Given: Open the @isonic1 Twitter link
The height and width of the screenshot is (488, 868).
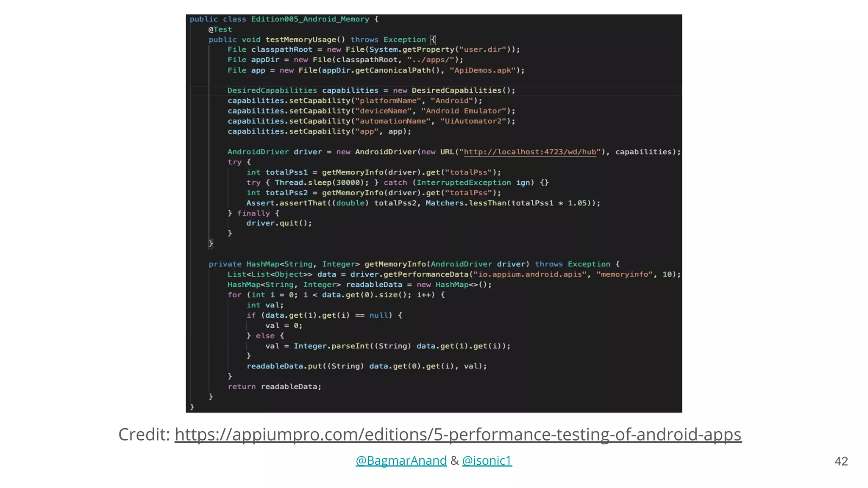Looking at the screenshot, I should 487,460.
